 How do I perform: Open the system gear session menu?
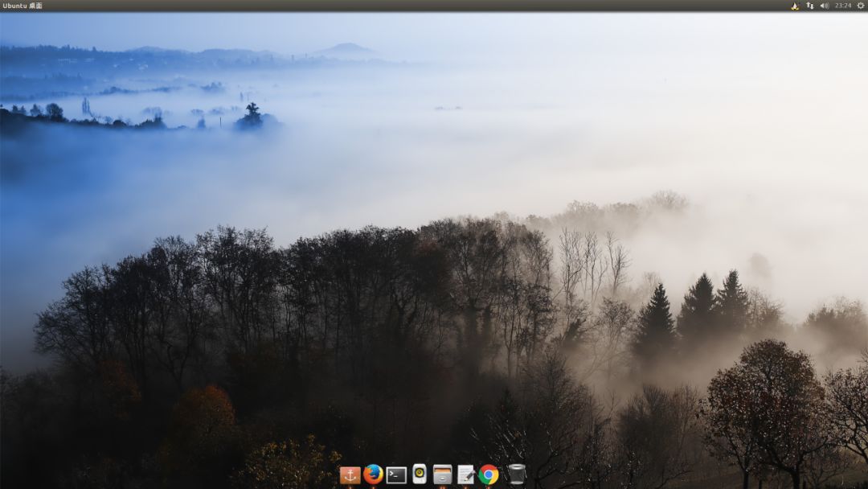[861, 6]
